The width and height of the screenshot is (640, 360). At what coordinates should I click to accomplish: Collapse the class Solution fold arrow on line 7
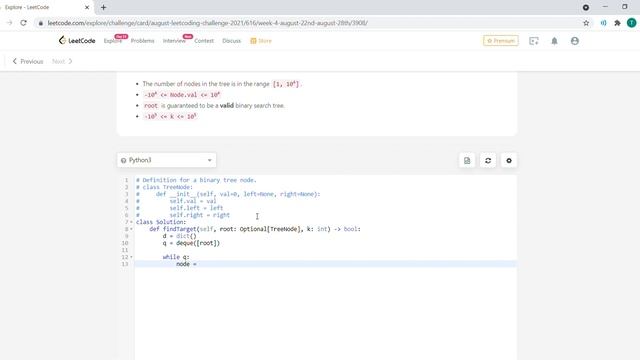131,222
